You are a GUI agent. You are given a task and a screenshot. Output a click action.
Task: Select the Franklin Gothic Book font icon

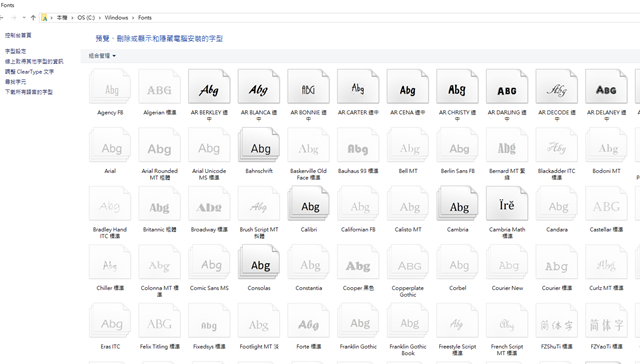[408, 320]
